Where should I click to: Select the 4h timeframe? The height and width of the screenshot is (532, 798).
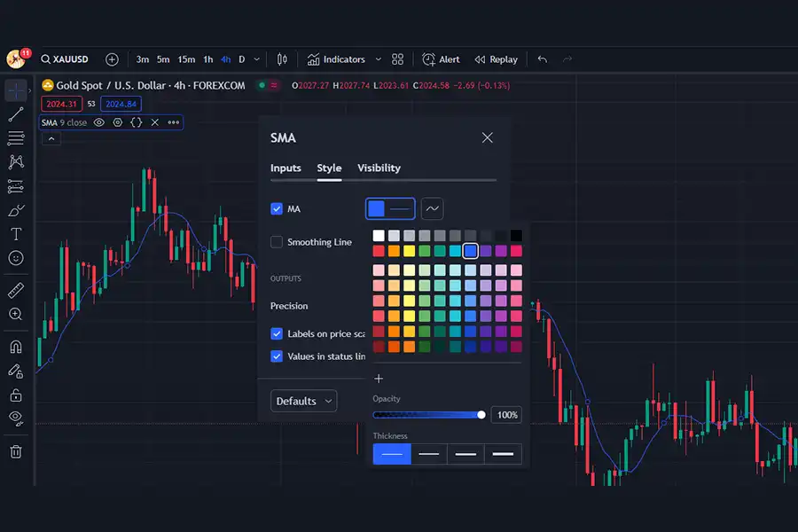[226, 59]
